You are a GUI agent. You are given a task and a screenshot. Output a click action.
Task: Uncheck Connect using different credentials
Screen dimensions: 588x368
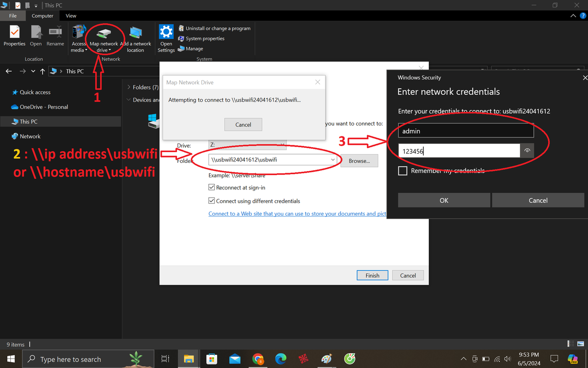(212, 201)
